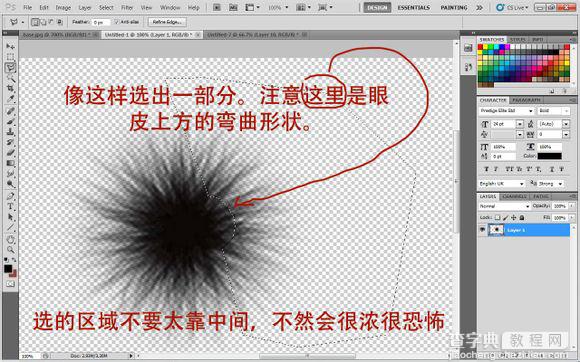
Task: Select the History Brush tool
Action: (x=10, y=142)
